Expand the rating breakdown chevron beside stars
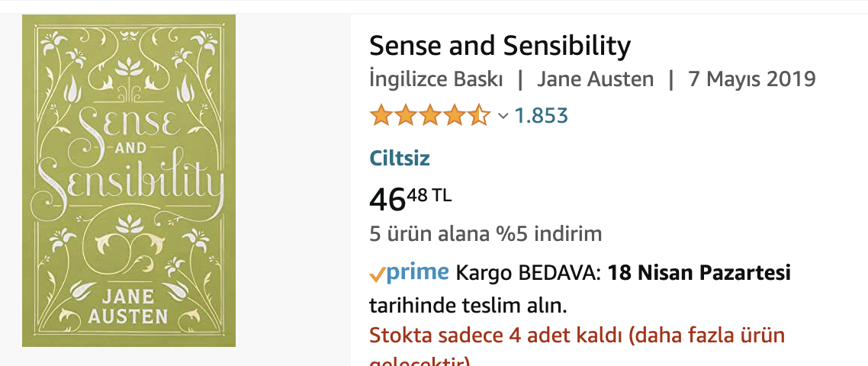The width and height of the screenshot is (868, 366). point(503,116)
